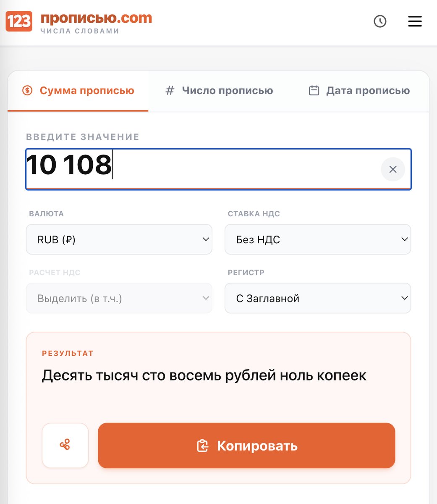This screenshot has width=437, height=504.
Task: Open the СТАВКА НДС dropdown
Action: point(318,239)
